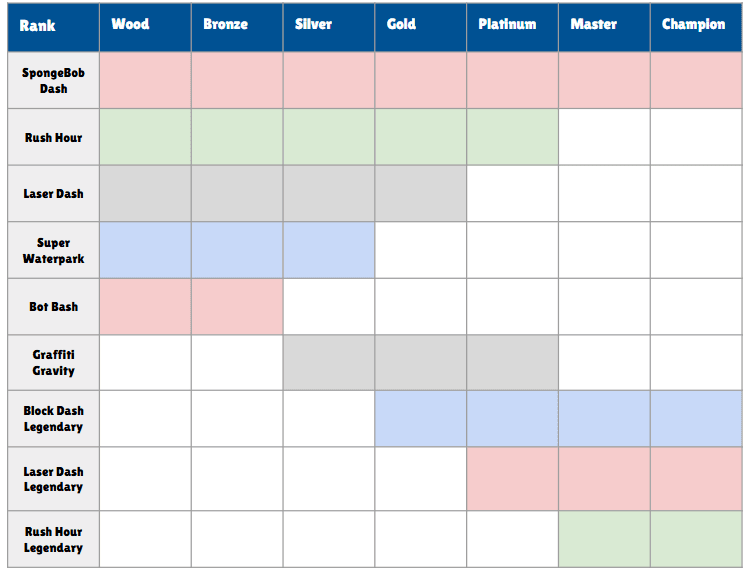Click blue Block Dash Legendary Master cell
This screenshot has width=751, height=573.
pyautogui.click(x=604, y=419)
